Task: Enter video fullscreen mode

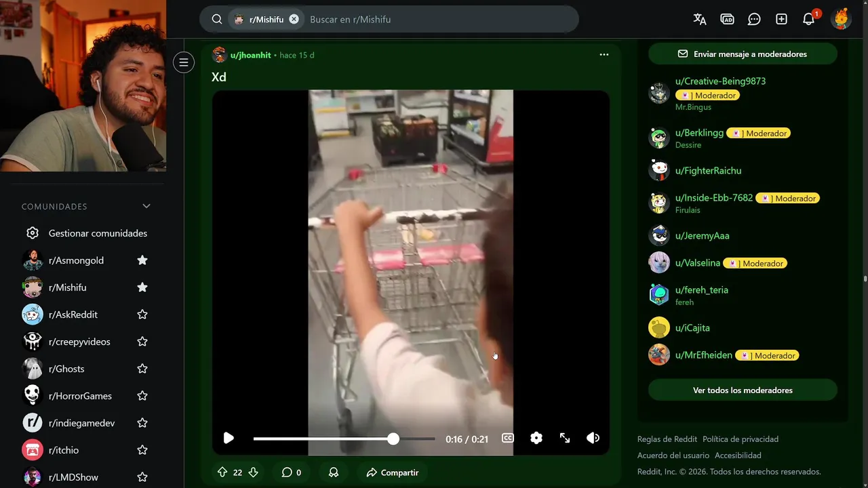Action: (565, 439)
